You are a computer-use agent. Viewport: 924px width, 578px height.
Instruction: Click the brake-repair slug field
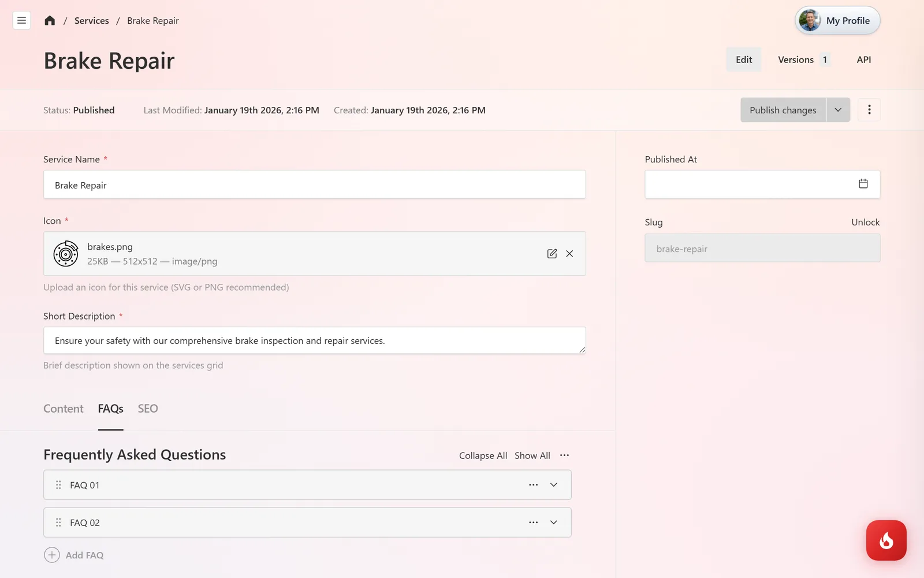[x=762, y=248]
